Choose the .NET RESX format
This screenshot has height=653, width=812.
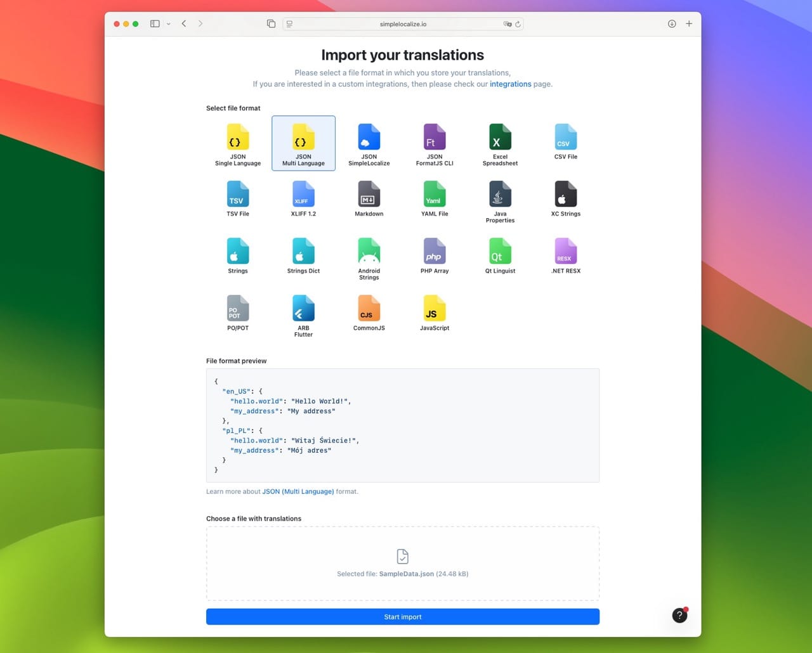566,256
